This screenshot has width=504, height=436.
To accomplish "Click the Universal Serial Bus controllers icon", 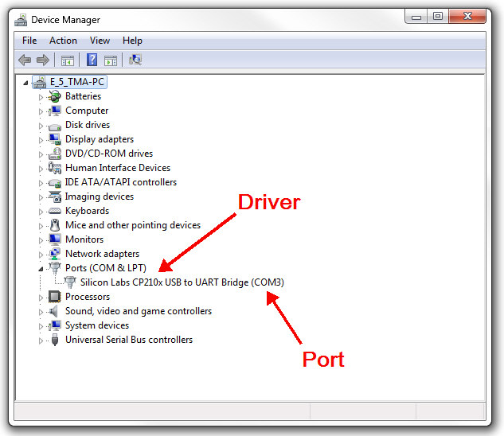I will (55, 340).
